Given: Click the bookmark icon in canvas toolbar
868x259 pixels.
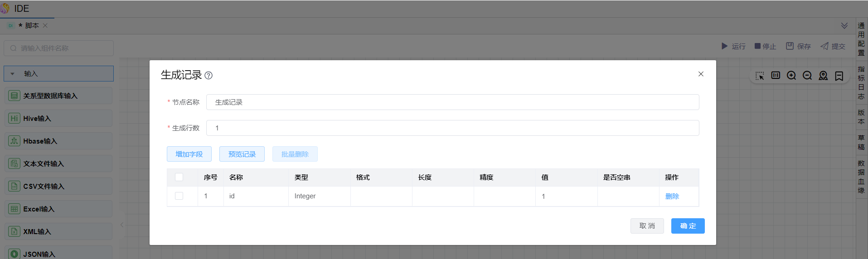Looking at the screenshot, I should pyautogui.click(x=839, y=76).
